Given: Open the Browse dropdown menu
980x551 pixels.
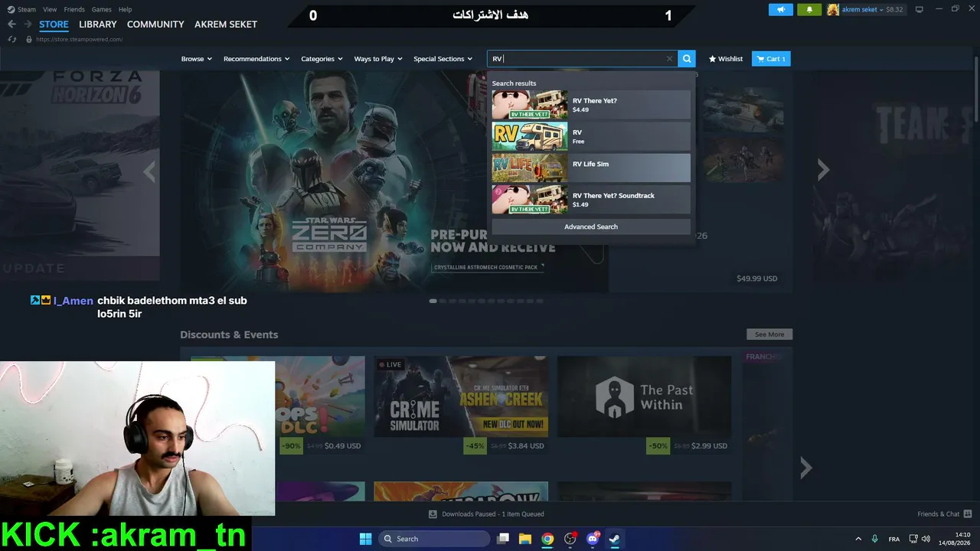Looking at the screenshot, I should click(x=197, y=59).
